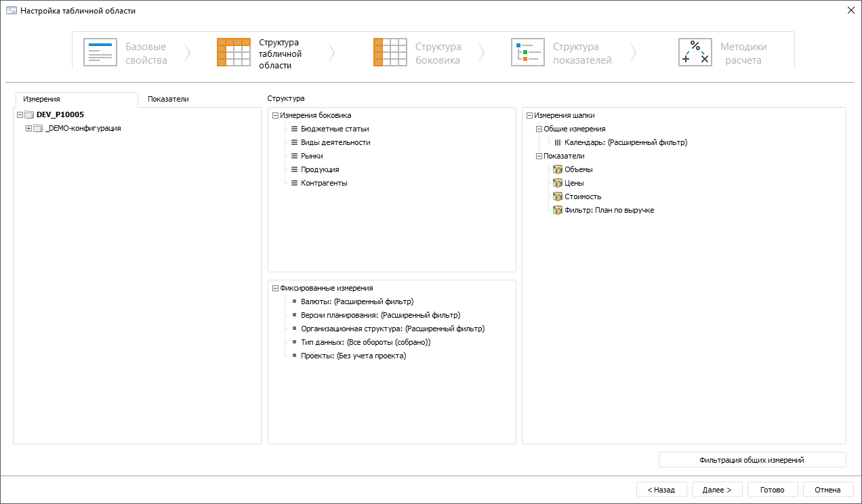Image resolution: width=862 pixels, height=504 pixels.
Task: Click the window title bar application icon
Action: pyautogui.click(x=11, y=11)
